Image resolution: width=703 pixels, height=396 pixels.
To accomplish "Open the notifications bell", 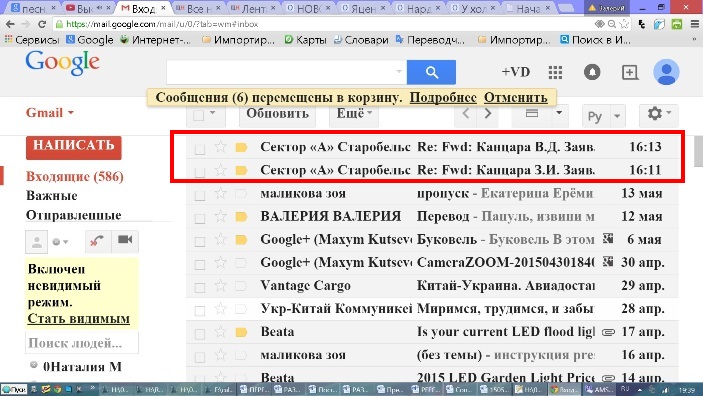I will pos(592,72).
